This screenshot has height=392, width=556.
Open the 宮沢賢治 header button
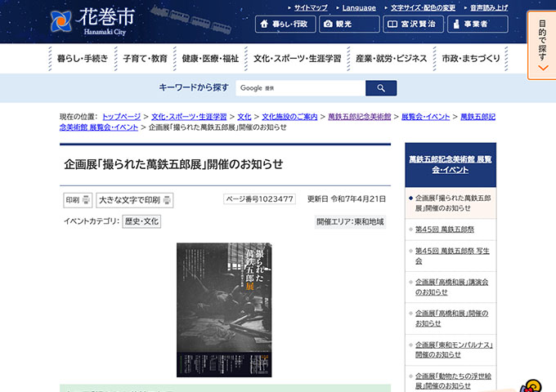[x=413, y=24]
